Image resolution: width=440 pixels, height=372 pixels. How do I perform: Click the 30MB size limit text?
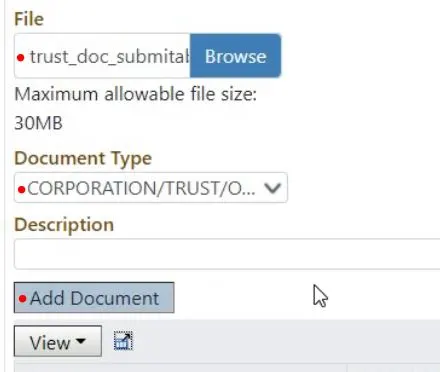pos(38,123)
